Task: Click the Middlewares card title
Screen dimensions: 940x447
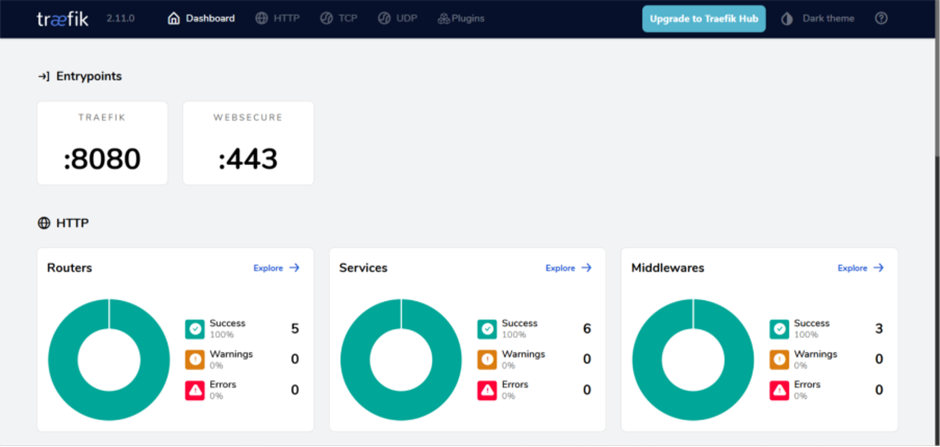Action: click(668, 268)
